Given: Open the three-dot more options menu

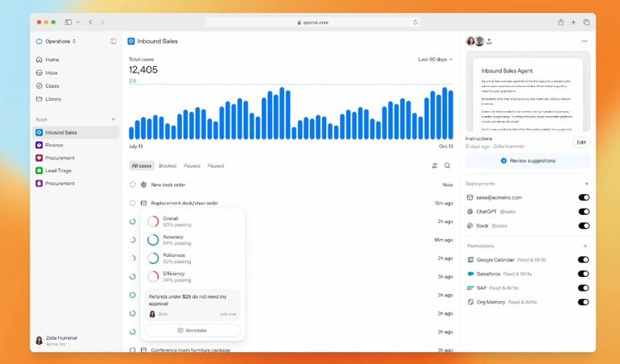Looking at the screenshot, I should [x=585, y=41].
